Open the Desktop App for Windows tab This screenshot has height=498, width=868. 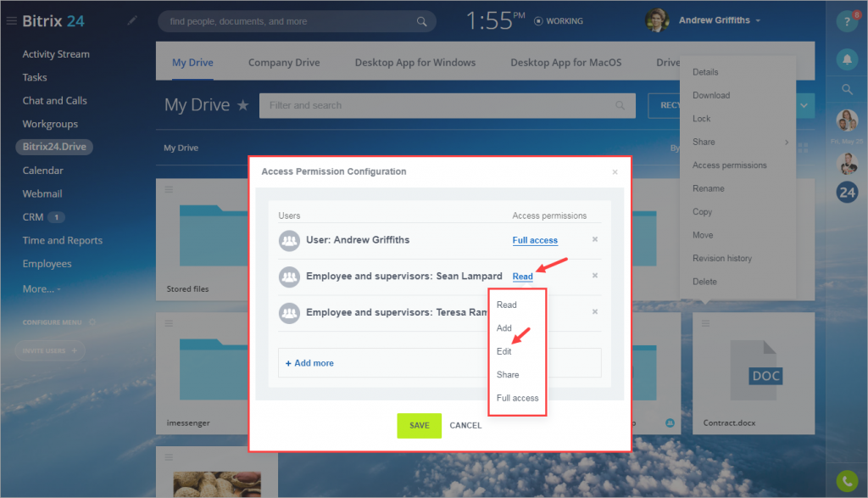(x=415, y=63)
